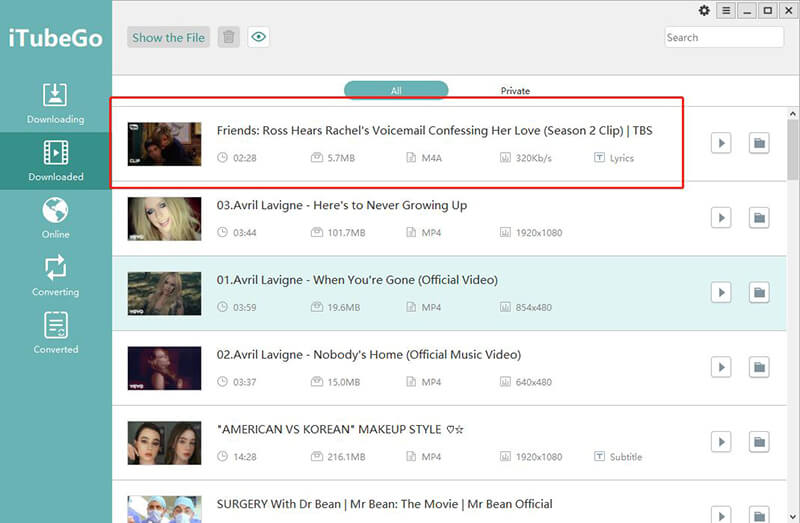Click the Friends Ross Hears Rachel's title
800x523 pixels.
click(x=434, y=131)
